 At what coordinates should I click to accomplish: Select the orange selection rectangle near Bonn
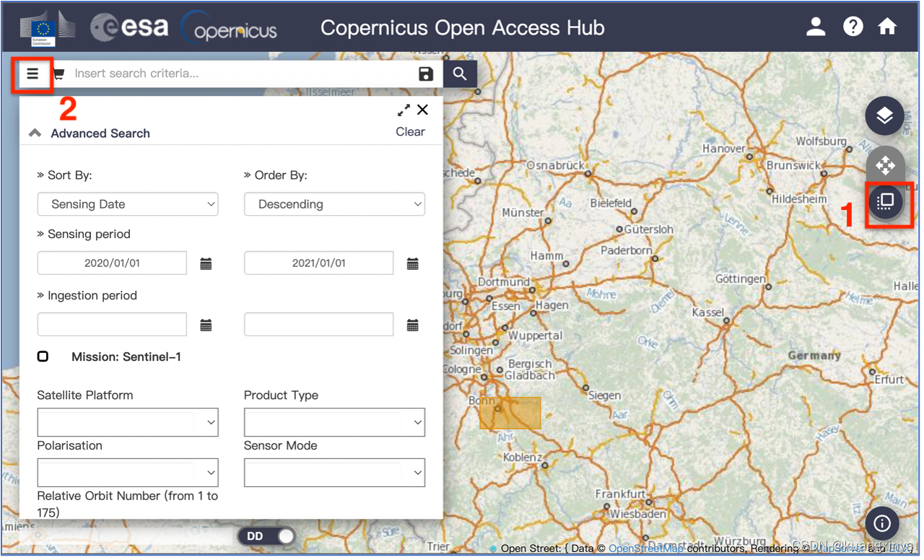510,413
